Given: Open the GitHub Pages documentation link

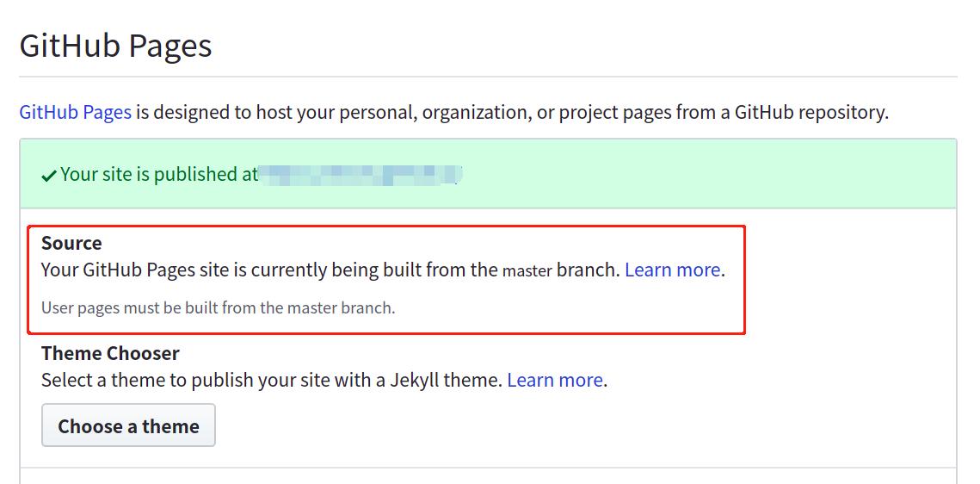Looking at the screenshot, I should (75, 112).
